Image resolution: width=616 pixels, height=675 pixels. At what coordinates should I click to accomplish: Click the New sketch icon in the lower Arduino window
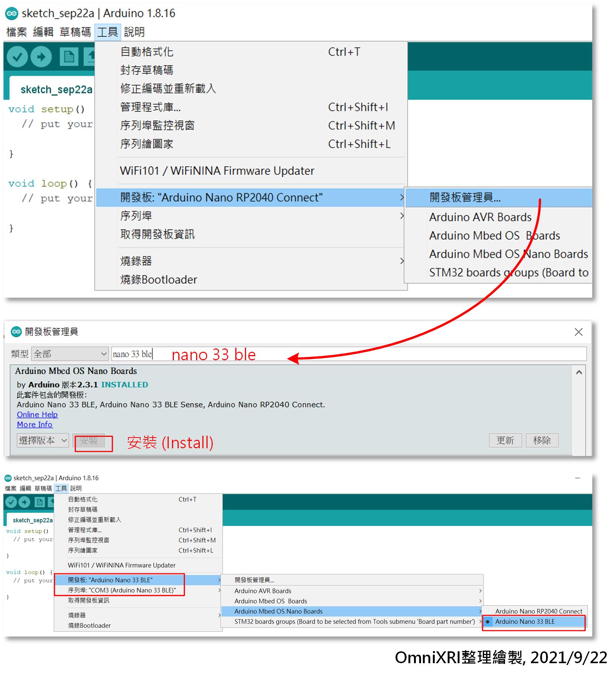pyautogui.click(x=40, y=502)
